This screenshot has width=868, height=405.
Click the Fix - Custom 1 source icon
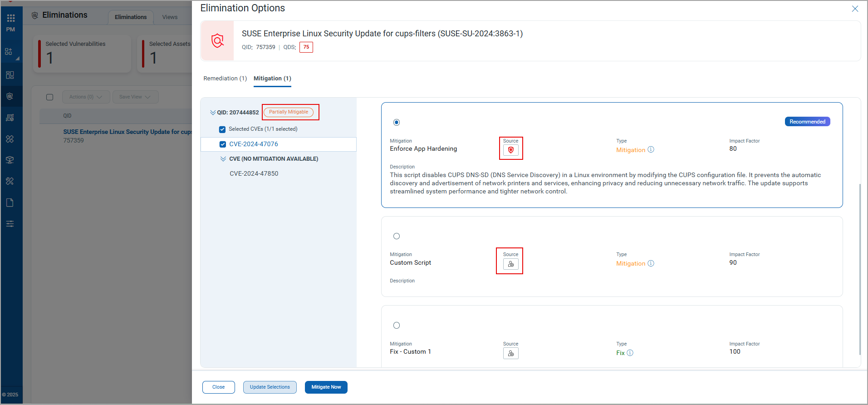pos(510,354)
